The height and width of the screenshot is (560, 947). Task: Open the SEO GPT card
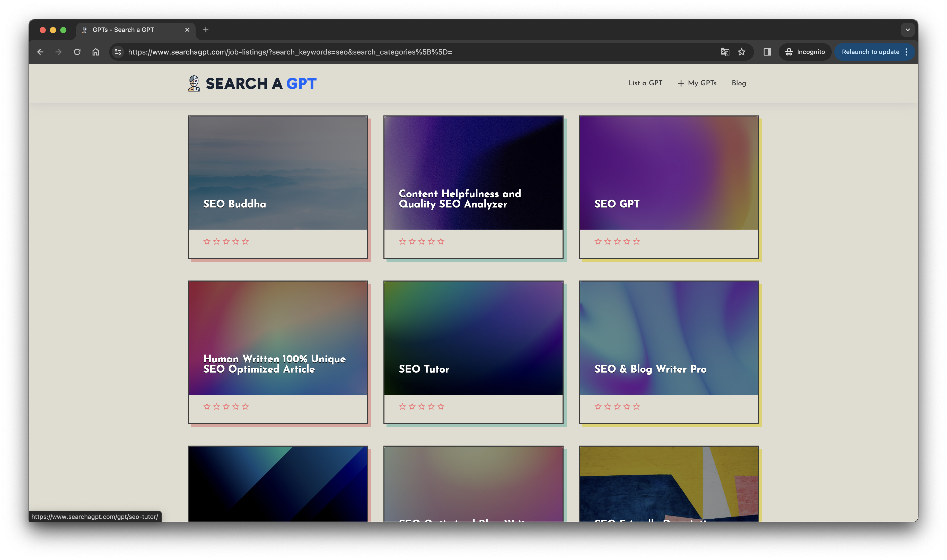point(669,187)
